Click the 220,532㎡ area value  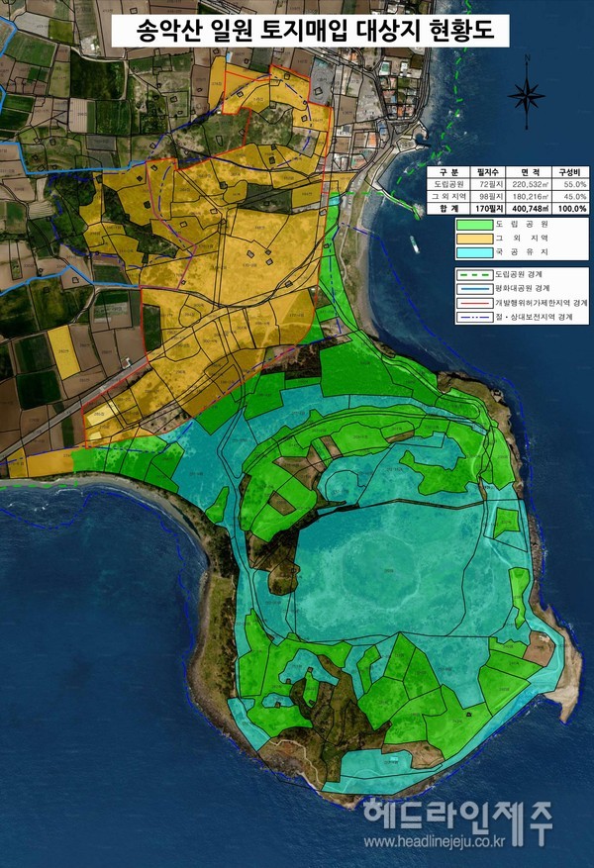(529, 184)
